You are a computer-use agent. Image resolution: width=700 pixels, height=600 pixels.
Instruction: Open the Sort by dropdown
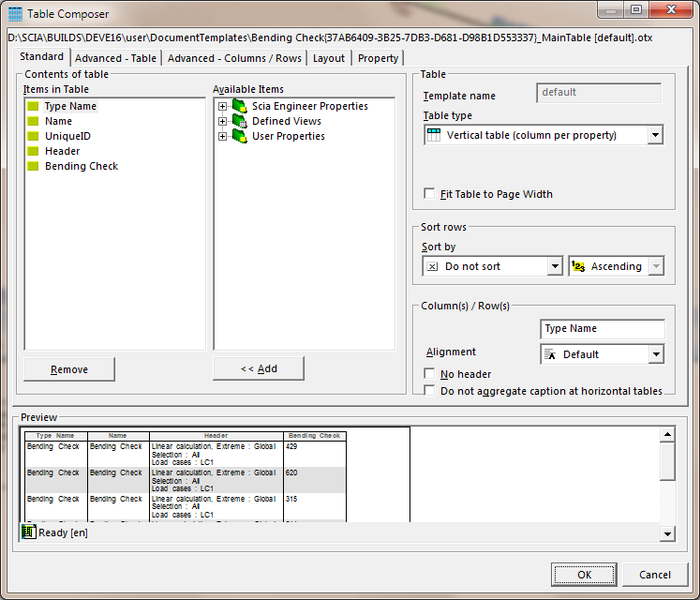point(553,266)
